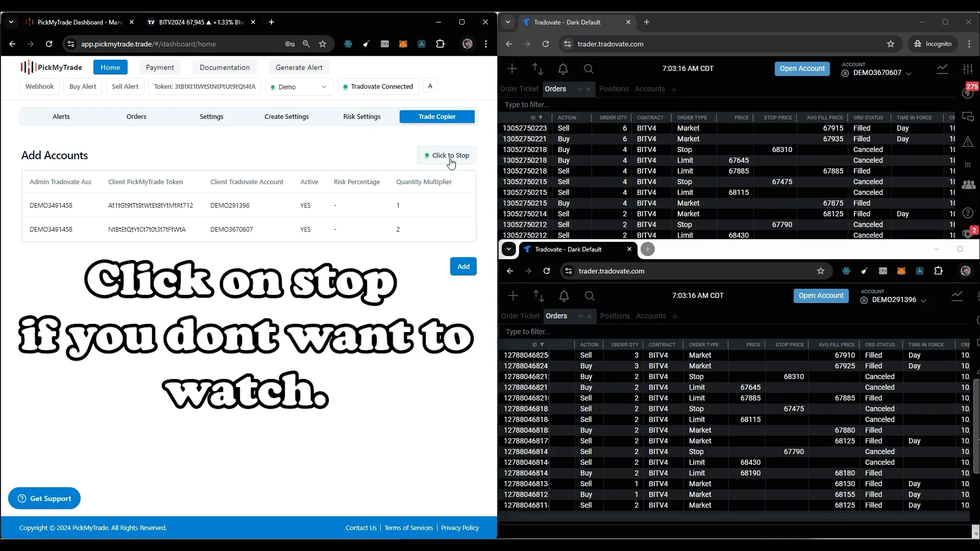This screenshot has width=980, height=551.
Task: Click the Order Ticket tab in lower Tradovate
Action: point(520,315)
